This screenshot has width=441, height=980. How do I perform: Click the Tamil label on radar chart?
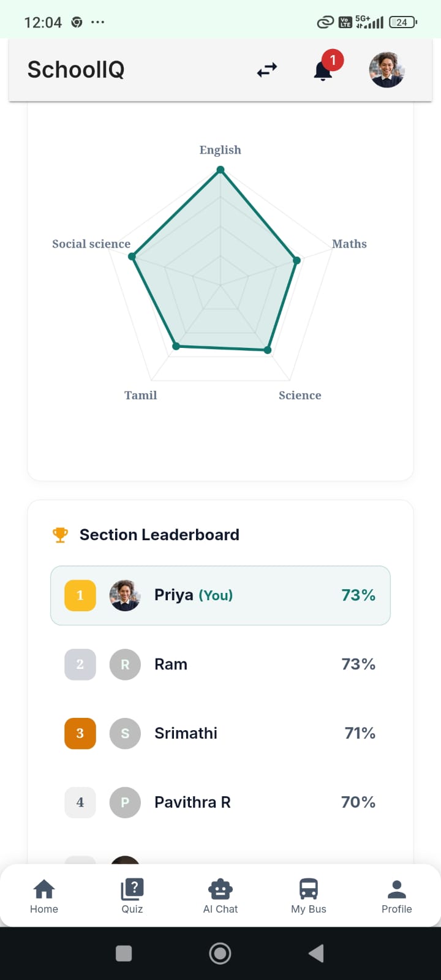pos(141,395)
